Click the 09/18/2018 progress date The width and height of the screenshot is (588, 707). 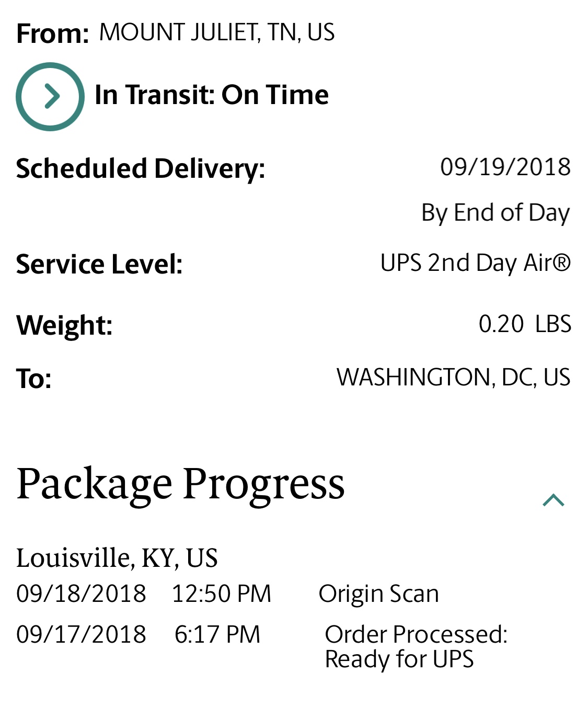click(81, 594)
